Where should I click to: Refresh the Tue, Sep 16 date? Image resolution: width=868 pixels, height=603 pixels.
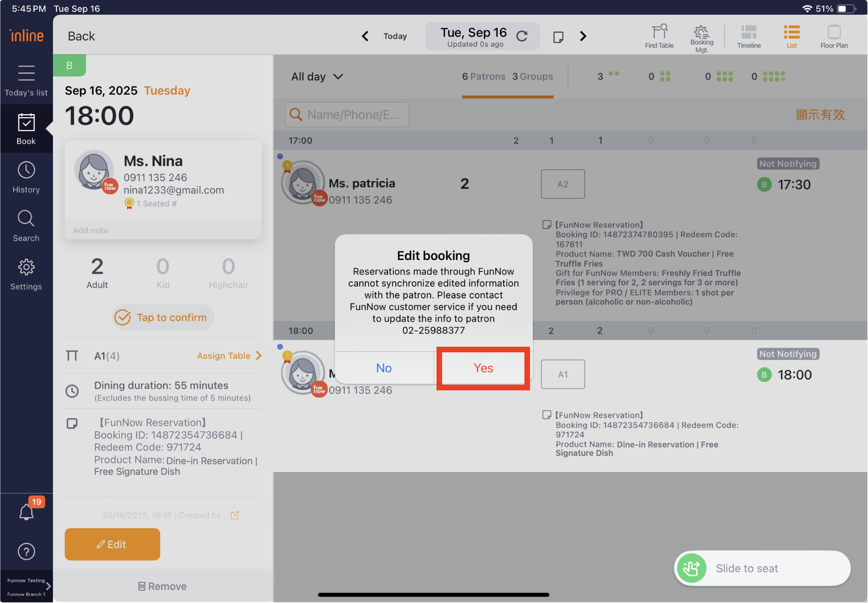coord(522,36)
